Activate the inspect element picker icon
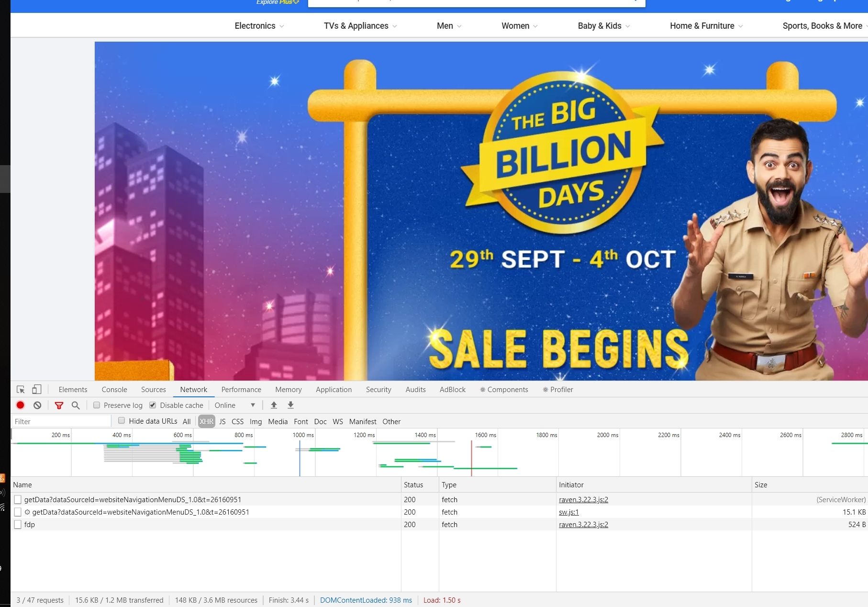 point(21,390)
